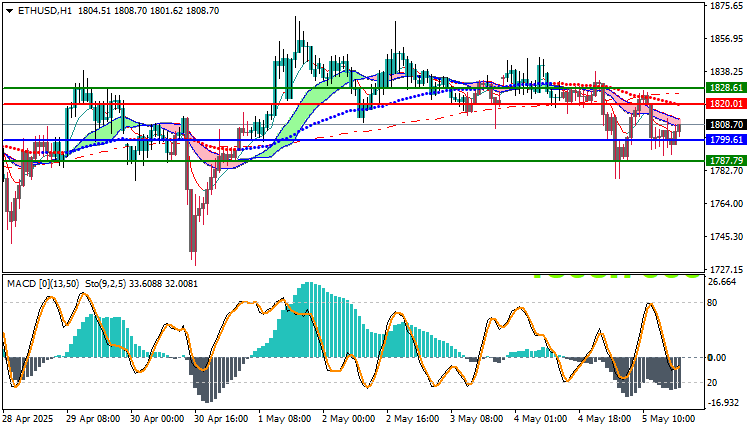Screen dimensions: 750x430
Task: Click the 1 May 08:00 time label
Action: click(285, 419)
